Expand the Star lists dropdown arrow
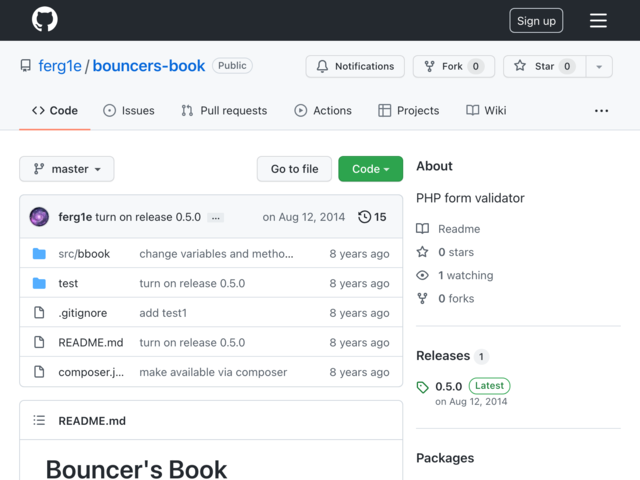The image size is (640, 480). point(599,67)
